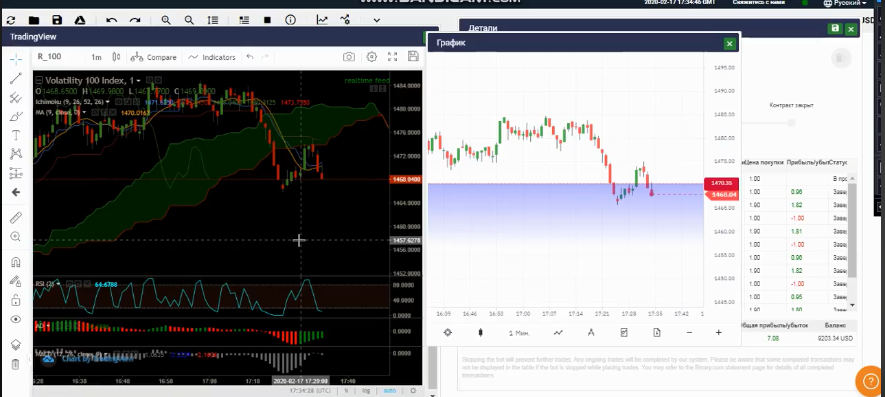Screen dimensions: 885x397
Task: Open the indicators line icon in График toolbar
Action: (x=558, y=333)
